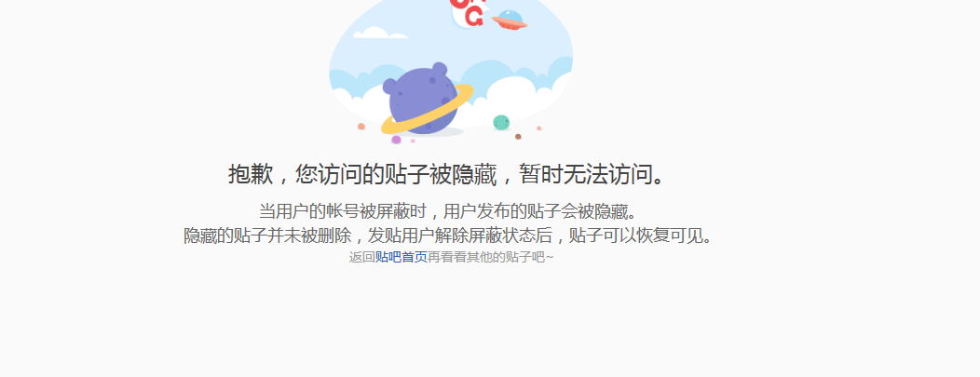Click the orange flying saucer icon
This screenshot has height=377, width=980.
point(510,20)
